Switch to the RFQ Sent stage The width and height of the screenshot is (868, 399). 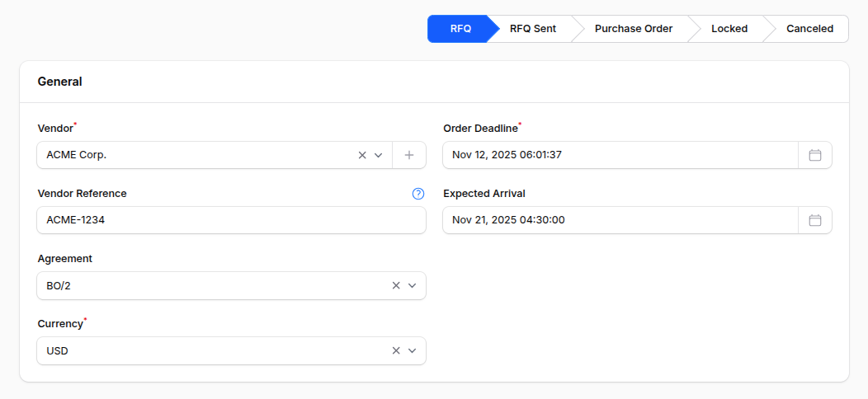point(532,29)
